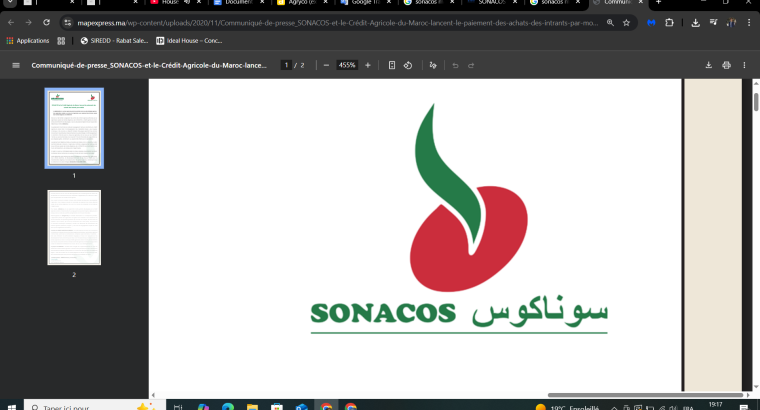Image resolution: width=760 pixels, height=410 pixels.
Task: Click the vertical scrollbar thumb
Action: click(756, 102)
